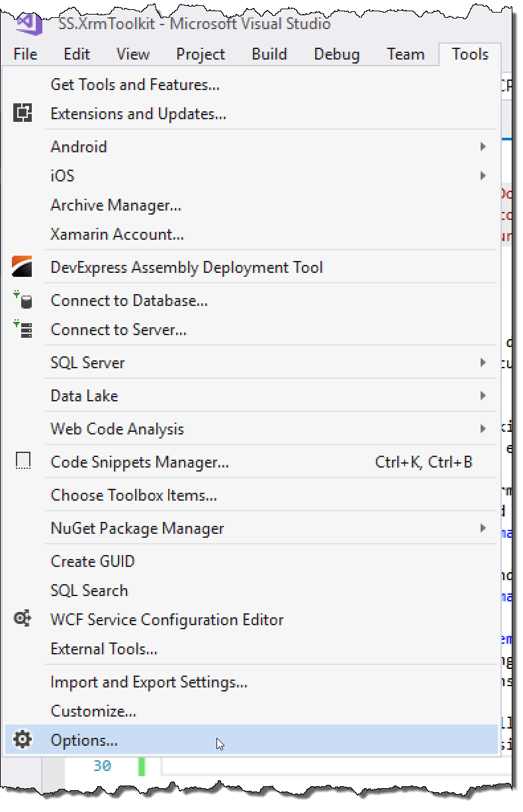This screenshot has height=812, width=523.
Task: Open the Team menu
Action: click(406, 54)
